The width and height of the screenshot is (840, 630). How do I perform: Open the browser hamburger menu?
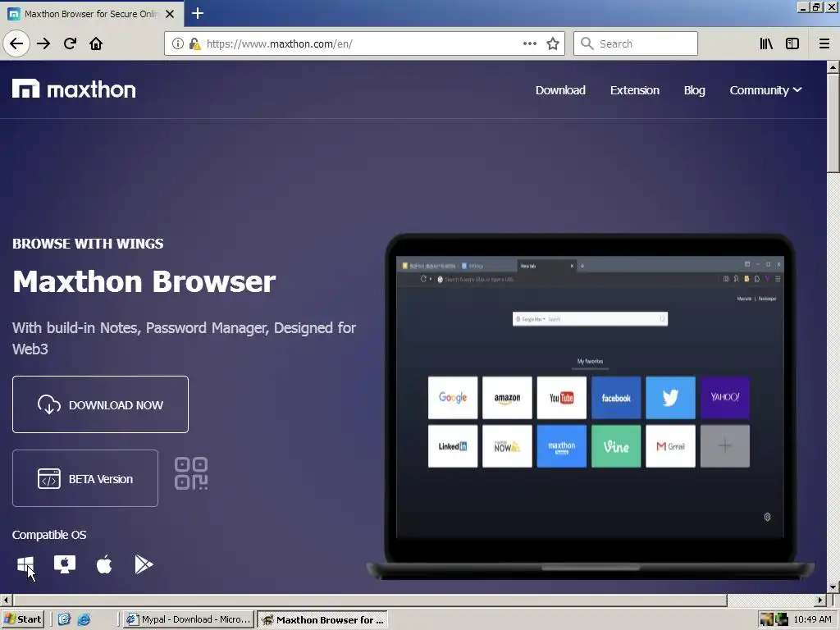824,43
